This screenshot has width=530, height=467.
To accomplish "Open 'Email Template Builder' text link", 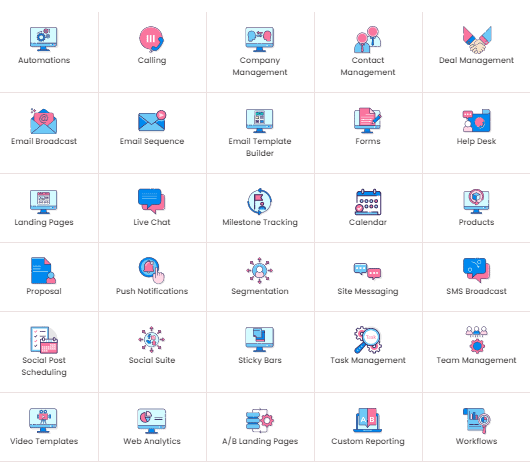I will click(260, 147).
